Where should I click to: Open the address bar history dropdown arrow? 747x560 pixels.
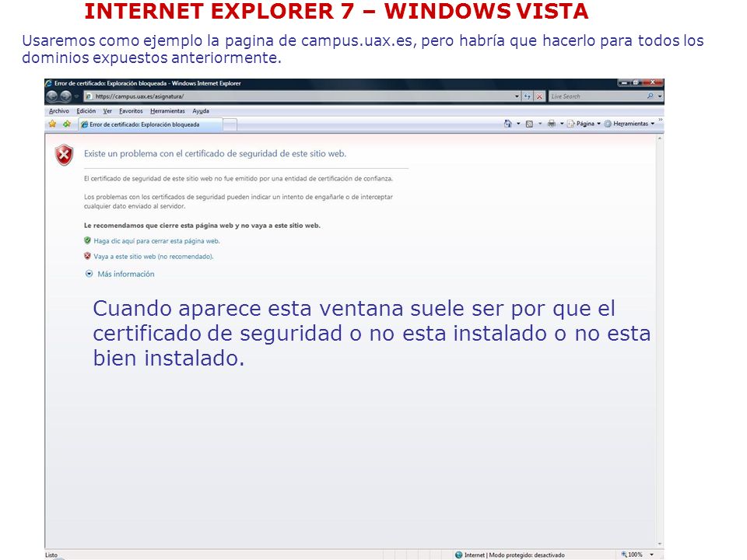click(517, 96)
